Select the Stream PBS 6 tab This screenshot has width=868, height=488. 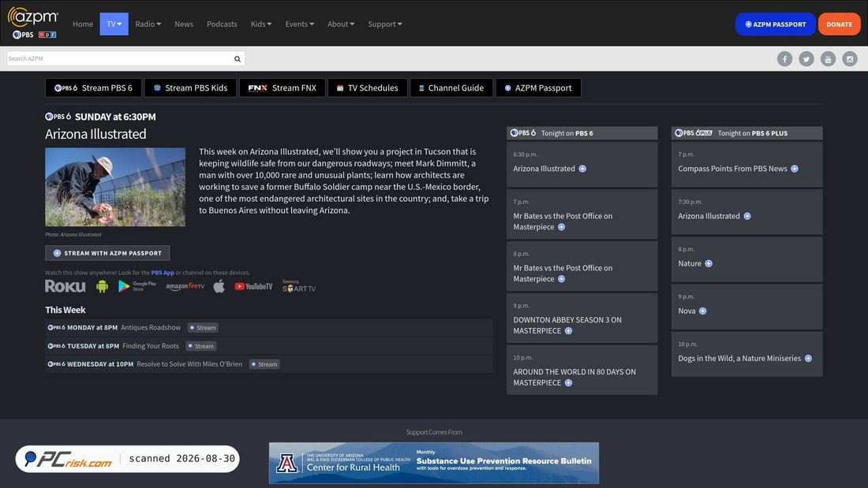point(94,88)
